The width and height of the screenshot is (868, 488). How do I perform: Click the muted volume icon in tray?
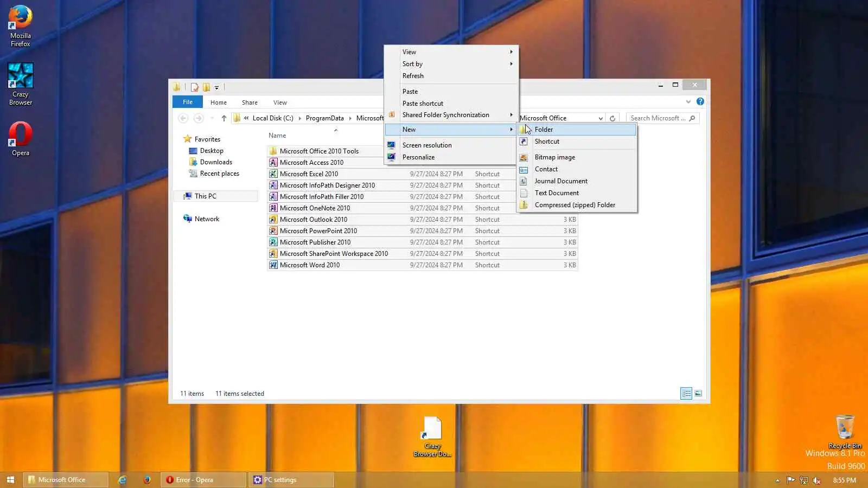816,480
